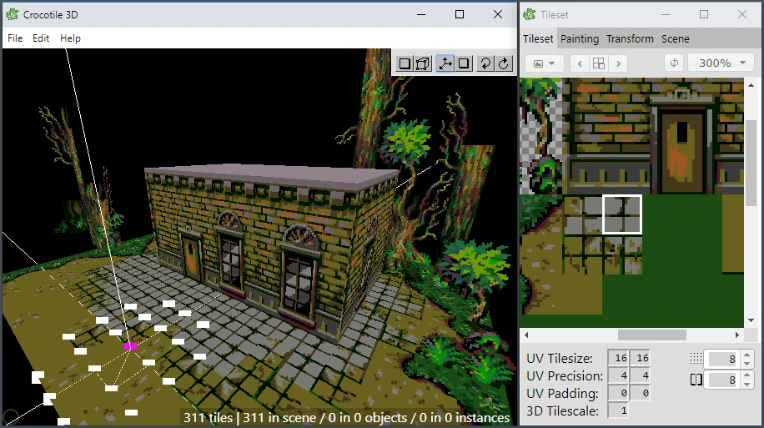Viewport: 764px width, 428px height.
Task: Switch to the Transform tab
Action: [x=630, y=39]
